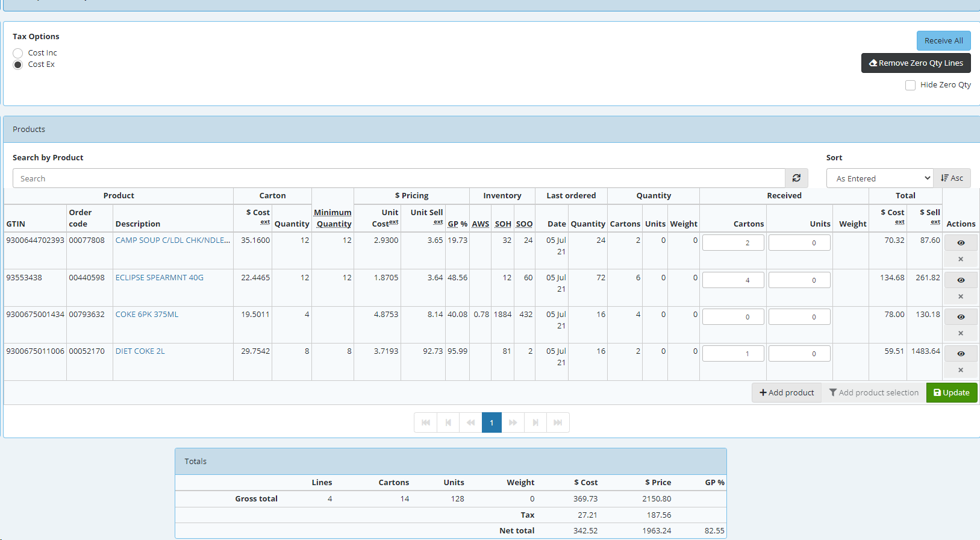This screenshot has width=980, height=540.
Task: Edit received cartons for ECLIPSE SPEARMNT
Action: click(733, 280)
